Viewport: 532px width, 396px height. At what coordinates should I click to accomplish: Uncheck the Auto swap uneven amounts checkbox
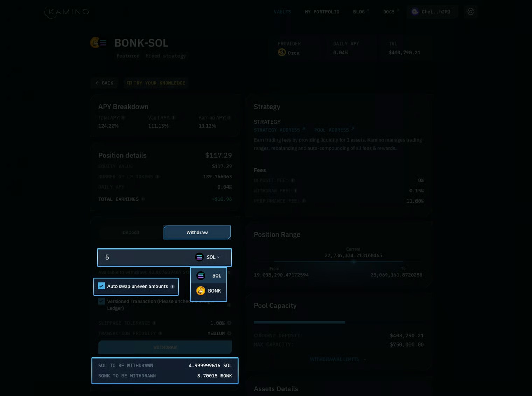[x=101, y=286]
